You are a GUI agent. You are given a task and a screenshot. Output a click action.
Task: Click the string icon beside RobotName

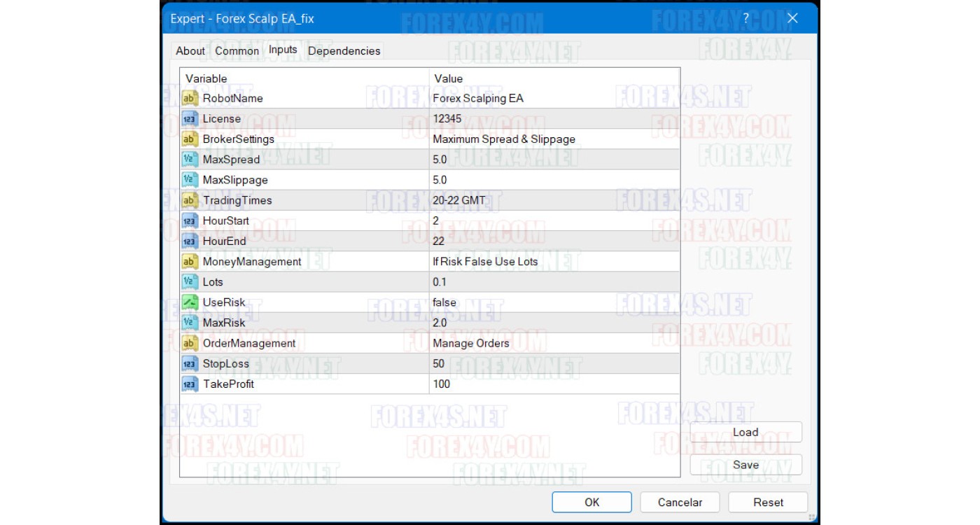coord(190,99)
